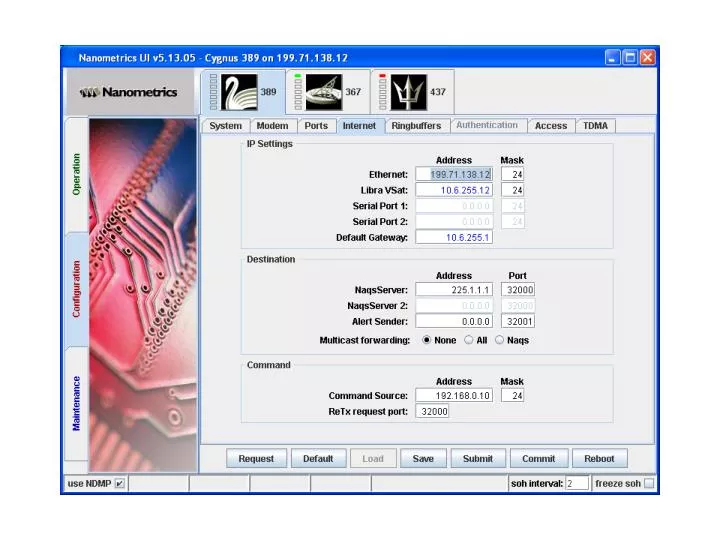Switch to the Internet tab
720x540 pixels.
(x=359, y=126)
